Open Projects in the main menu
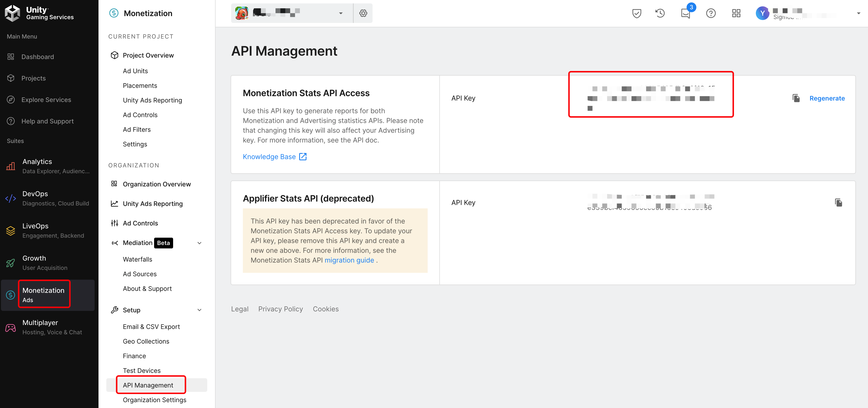Screen dimensions: 868x408 click(33, 78)
